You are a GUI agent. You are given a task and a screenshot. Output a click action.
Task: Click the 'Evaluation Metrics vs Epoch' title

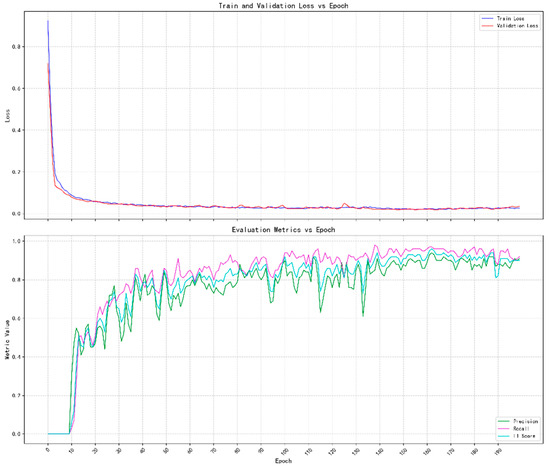pyautogui.click(x=283, y=230)
